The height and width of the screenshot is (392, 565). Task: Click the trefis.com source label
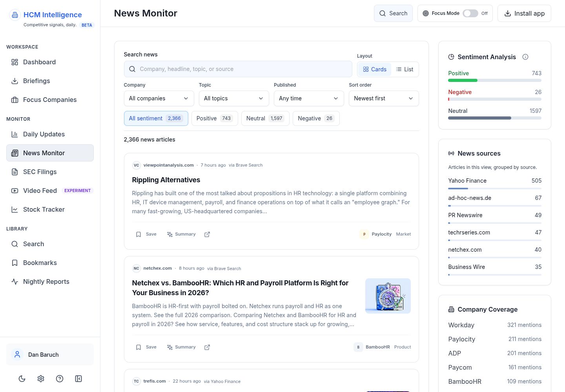(155, 381)
